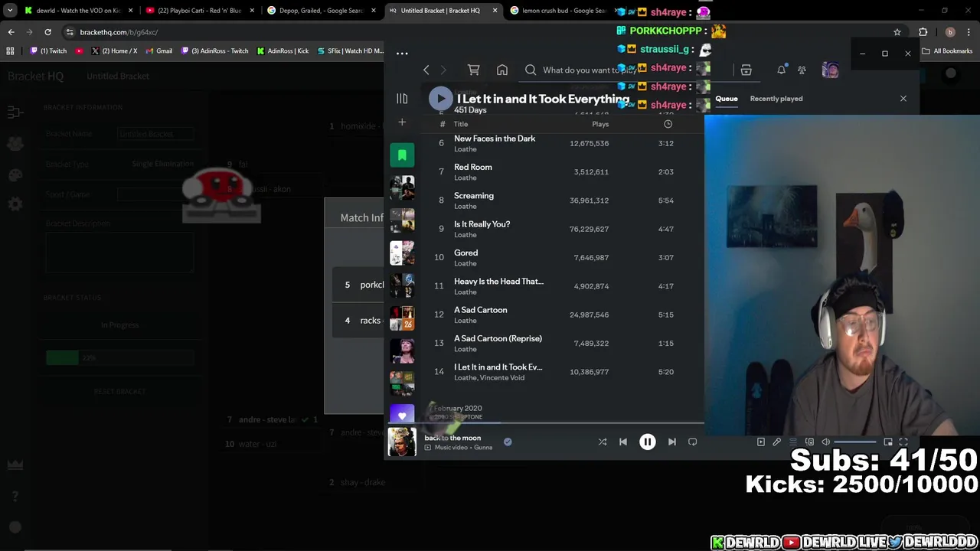Play the album I Let It in and It Took Everything
980x551 pixels.
440,98
